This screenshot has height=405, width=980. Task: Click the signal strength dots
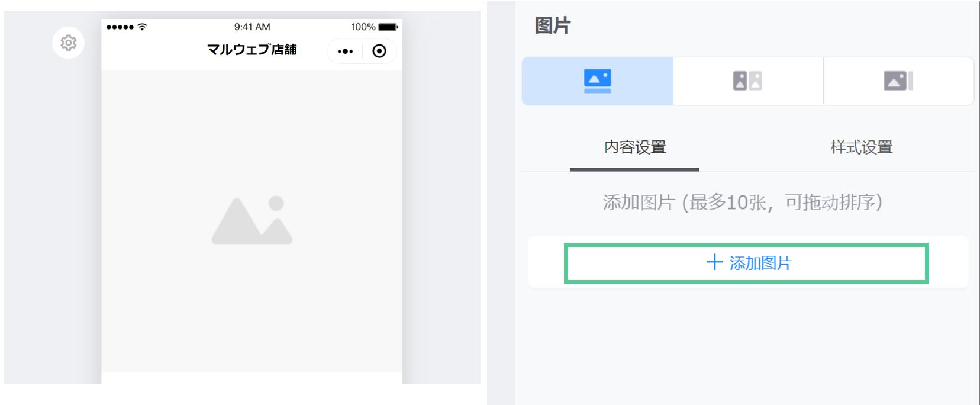tap(120, 27)
